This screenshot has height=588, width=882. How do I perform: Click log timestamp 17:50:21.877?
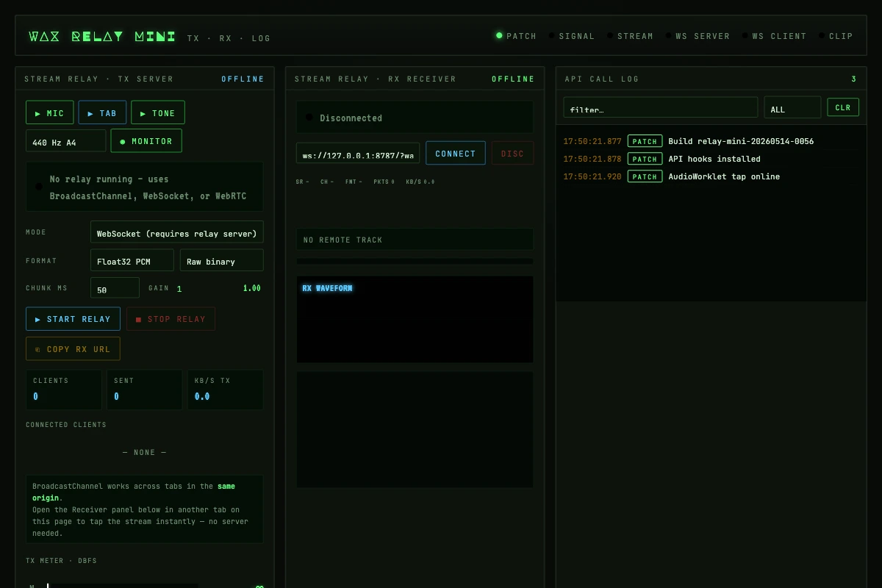click(x=592, y=141)
